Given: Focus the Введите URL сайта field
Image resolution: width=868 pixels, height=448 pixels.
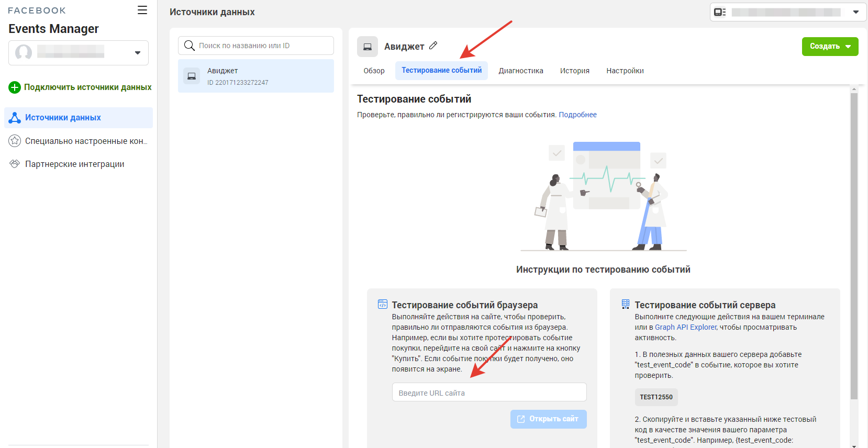Looking at the screenshot, I should pos(489,393).
